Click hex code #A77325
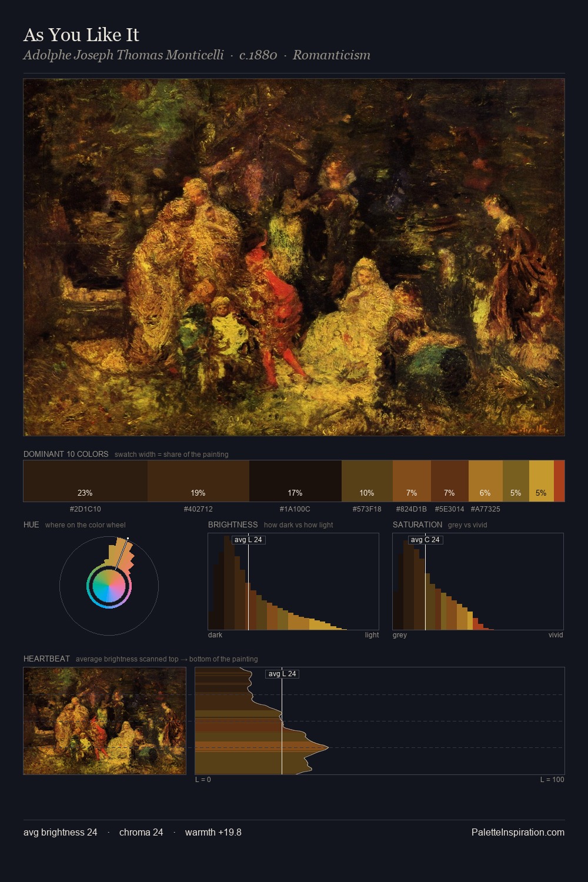 [486, 509]
